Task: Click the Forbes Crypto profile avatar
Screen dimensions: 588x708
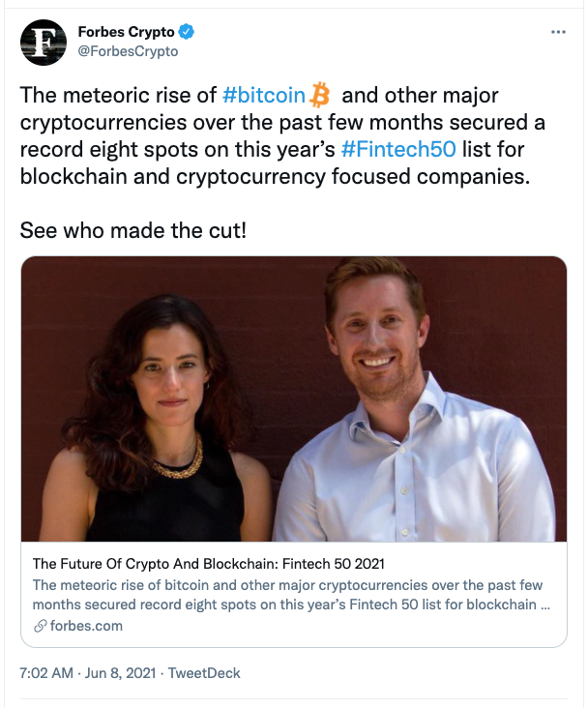Action: pos(43,42)
